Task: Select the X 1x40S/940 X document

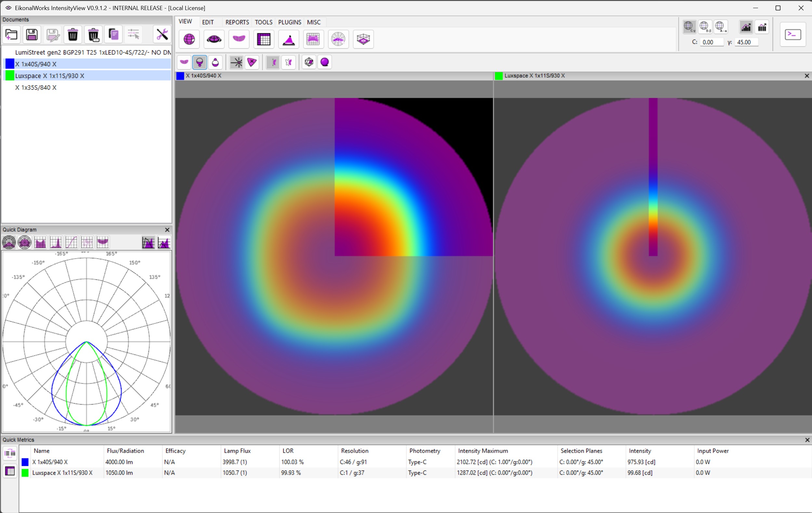Action: (87, 64)
